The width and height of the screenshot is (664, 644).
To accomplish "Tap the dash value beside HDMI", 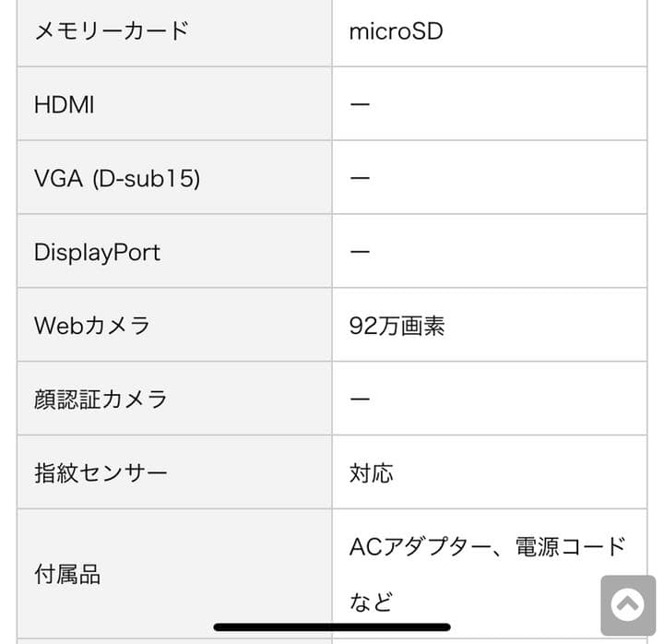I will click(360, 104).
